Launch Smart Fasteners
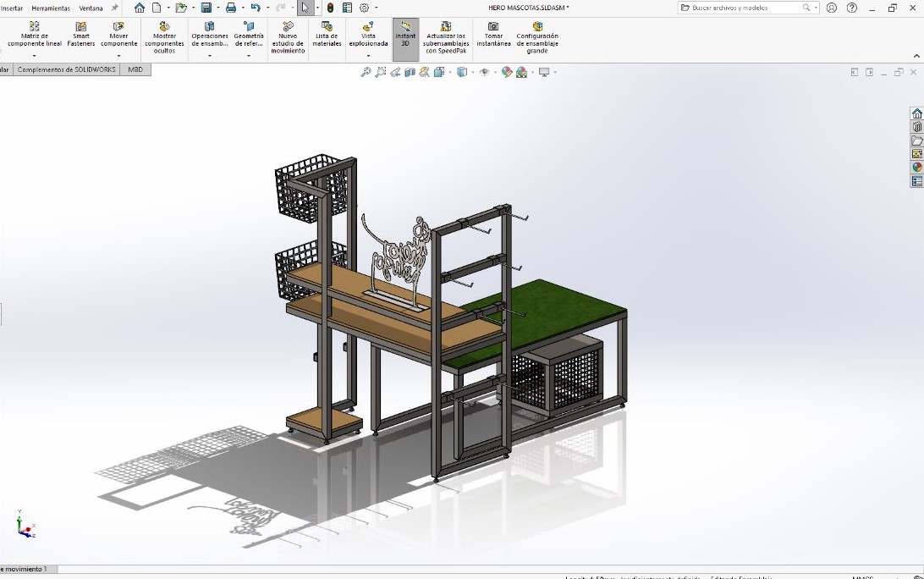The height and width of the screenshot is (579, 924). pyautogui.click(x=80, y=36)
